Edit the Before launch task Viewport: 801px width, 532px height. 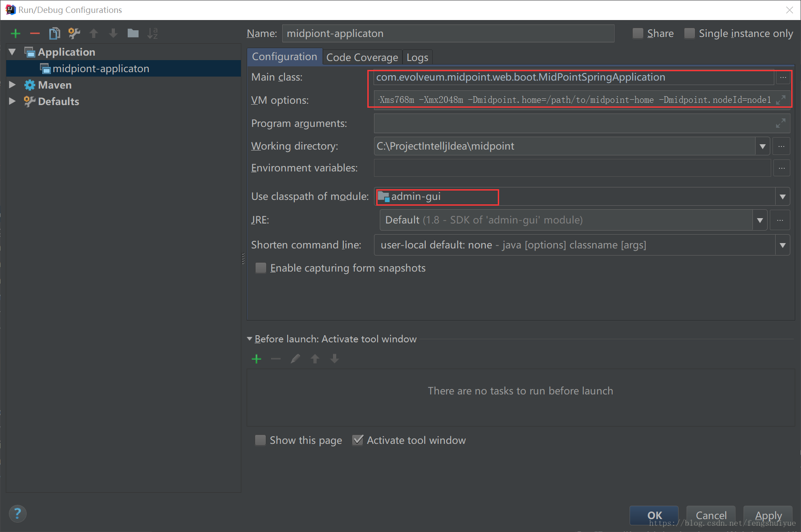(x=295, y=359)
